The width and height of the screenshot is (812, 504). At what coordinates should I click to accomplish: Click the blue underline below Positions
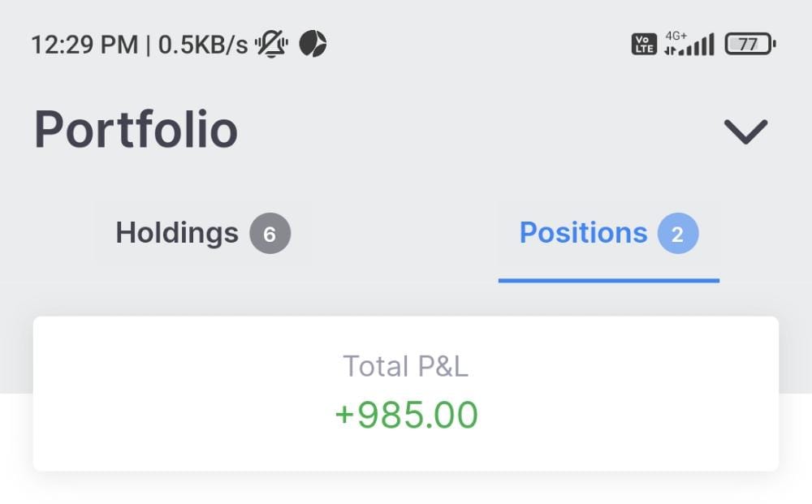tap(608, 280)
